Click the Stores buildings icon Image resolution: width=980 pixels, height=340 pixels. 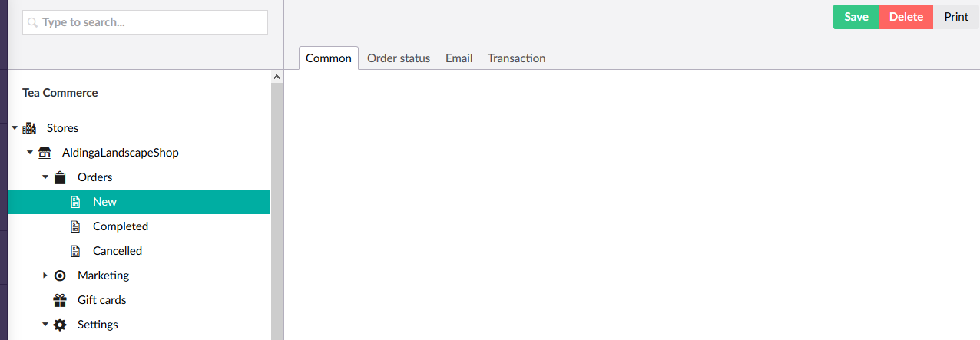(29, 128)
